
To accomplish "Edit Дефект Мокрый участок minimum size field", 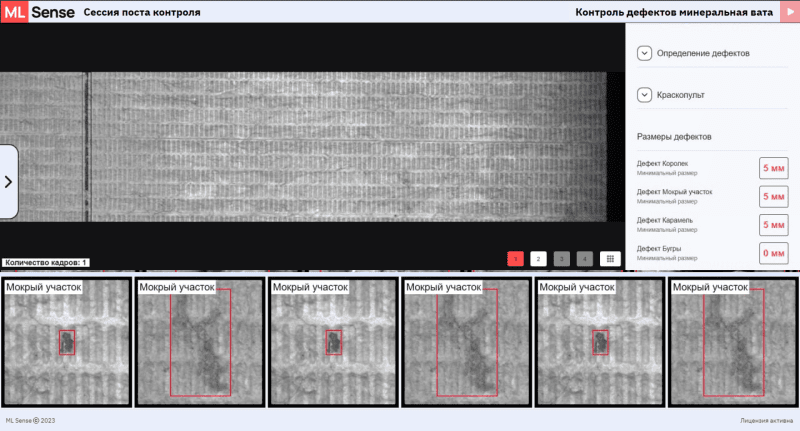I will click(773, 196).
